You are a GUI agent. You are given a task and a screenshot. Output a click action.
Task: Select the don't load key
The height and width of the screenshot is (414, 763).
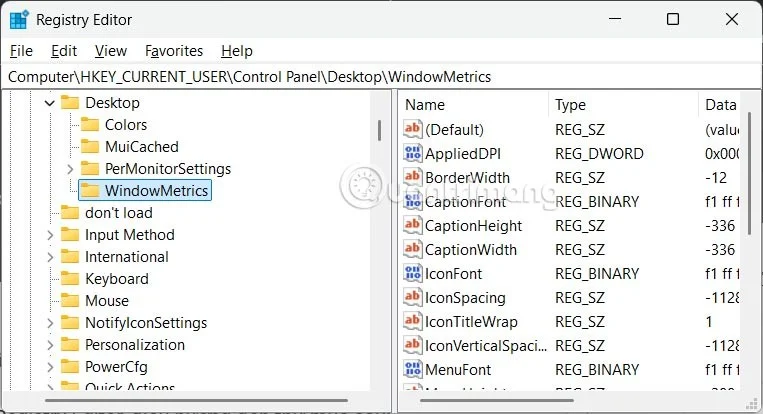pos(119,213)
